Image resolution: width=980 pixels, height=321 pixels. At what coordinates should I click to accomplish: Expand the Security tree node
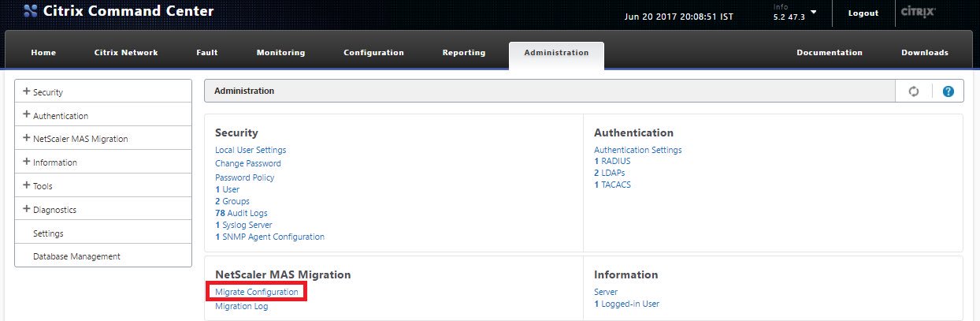(x=27, y=91)
